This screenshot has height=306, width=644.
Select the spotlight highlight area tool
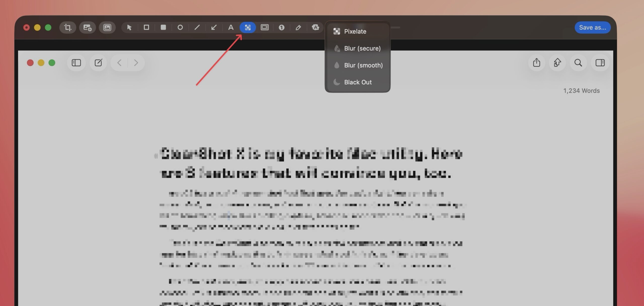tap(265, 27)
